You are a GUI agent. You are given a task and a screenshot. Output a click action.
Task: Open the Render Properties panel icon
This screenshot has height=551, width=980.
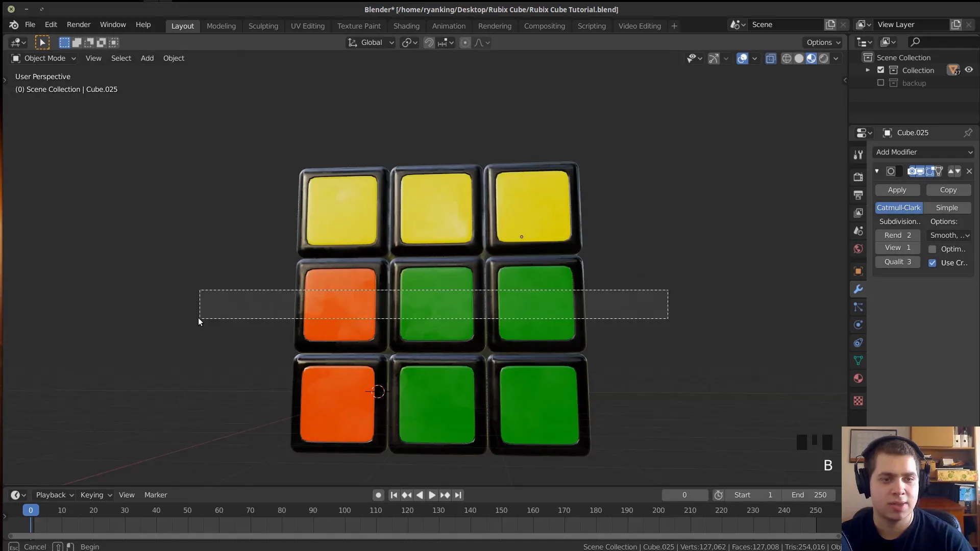click(x=859, y=177)
